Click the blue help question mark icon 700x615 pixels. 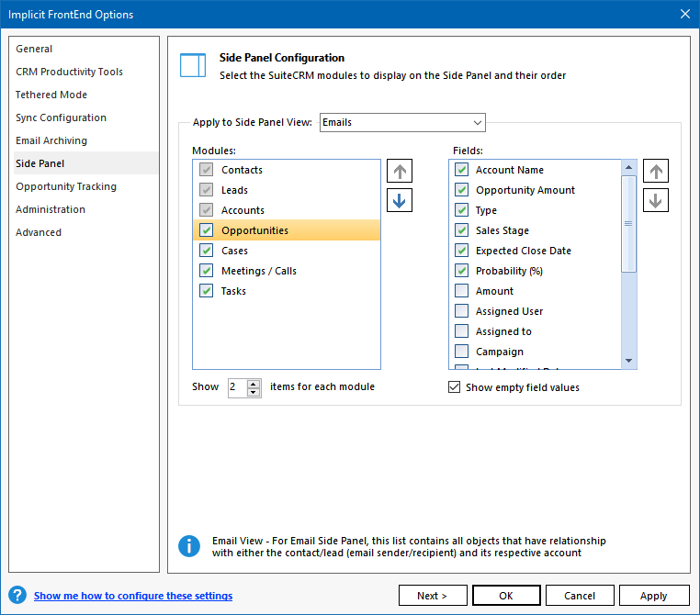pos(17,596)
